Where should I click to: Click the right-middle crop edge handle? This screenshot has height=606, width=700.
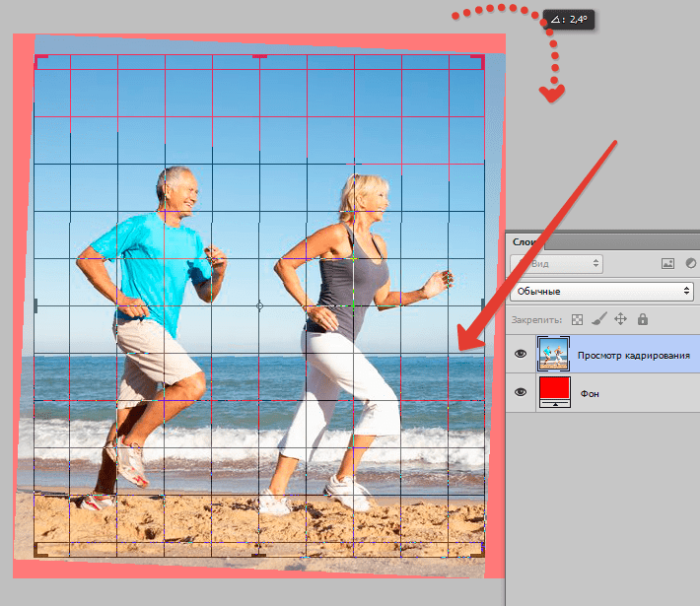pos(483,306)
